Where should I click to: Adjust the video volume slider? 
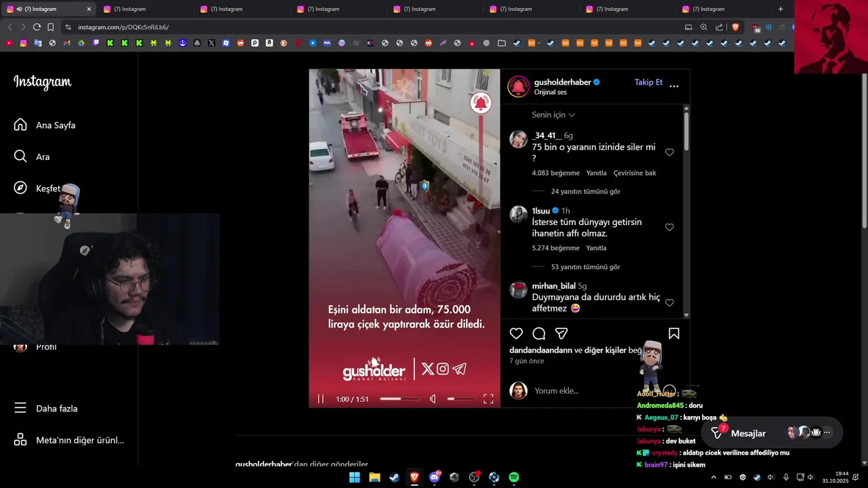pos(460,399)
